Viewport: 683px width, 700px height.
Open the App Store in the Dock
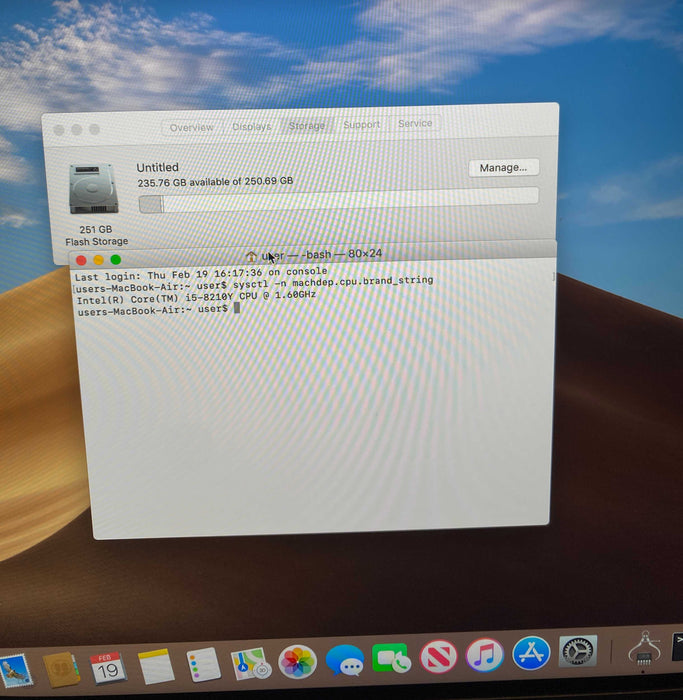(531, 653)
